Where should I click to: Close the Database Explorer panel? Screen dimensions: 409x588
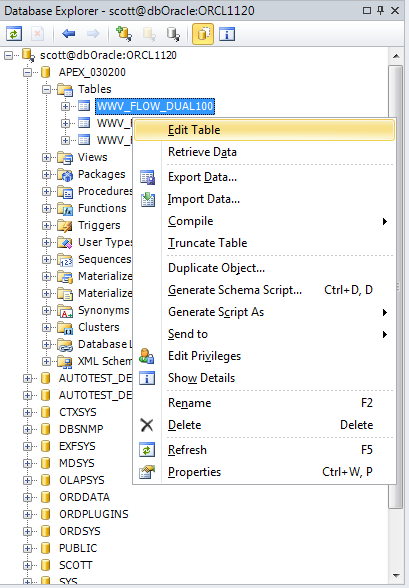(395, 10)
